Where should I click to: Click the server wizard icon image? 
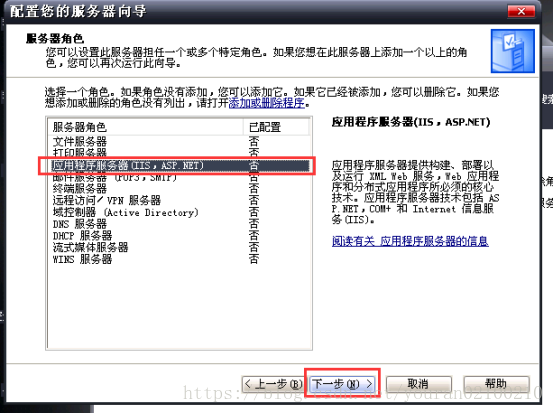[x=513, y=51]
